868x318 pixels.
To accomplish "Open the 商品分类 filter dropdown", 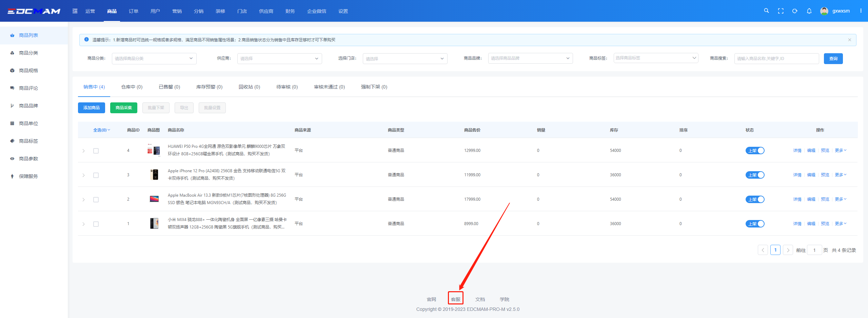I will (x=154, y=58).
